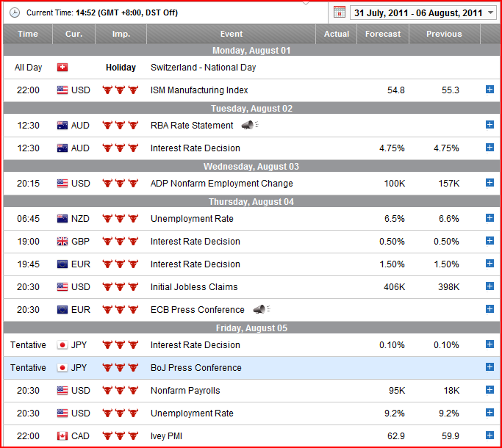Click the EU flag in ECB Press Conference row
This screenshot has width=502, height=448.
62,309
